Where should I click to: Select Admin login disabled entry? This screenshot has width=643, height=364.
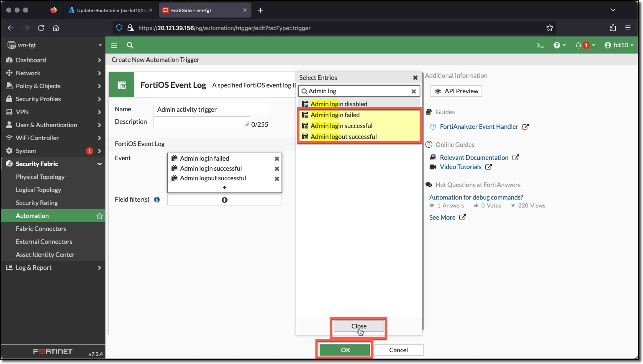[x=359, y=104]
